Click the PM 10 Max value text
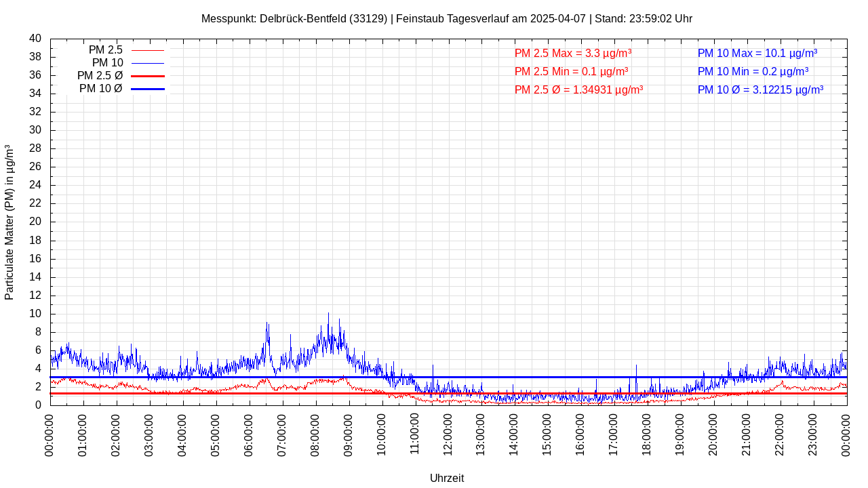Screen dimensions: 868x488 (757, 53)
